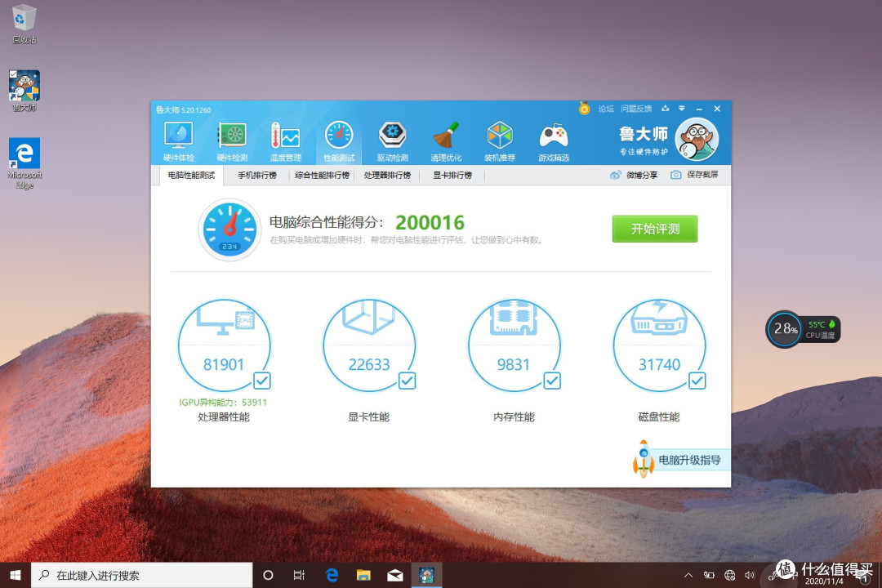Click the taskbar date 2020/11/4
Viewport: 882px width, 588px height.
824,581
